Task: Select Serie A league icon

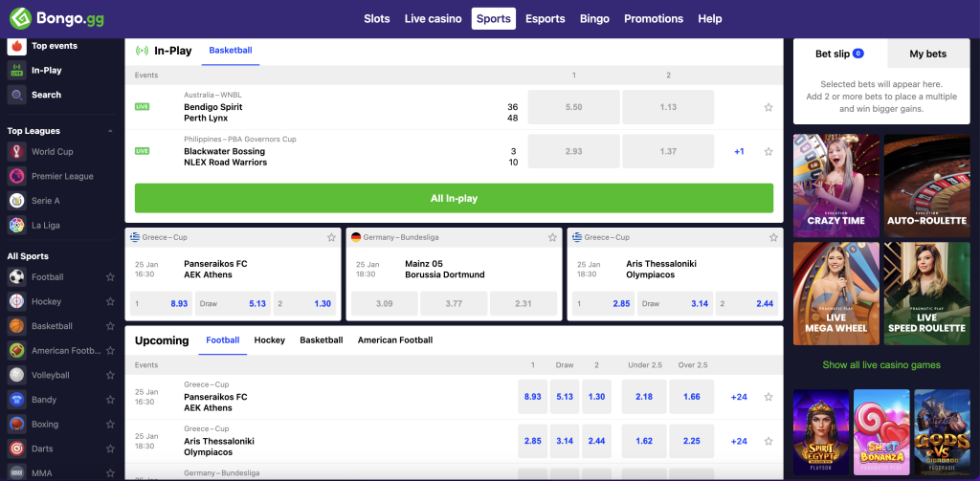Action: 17,201
